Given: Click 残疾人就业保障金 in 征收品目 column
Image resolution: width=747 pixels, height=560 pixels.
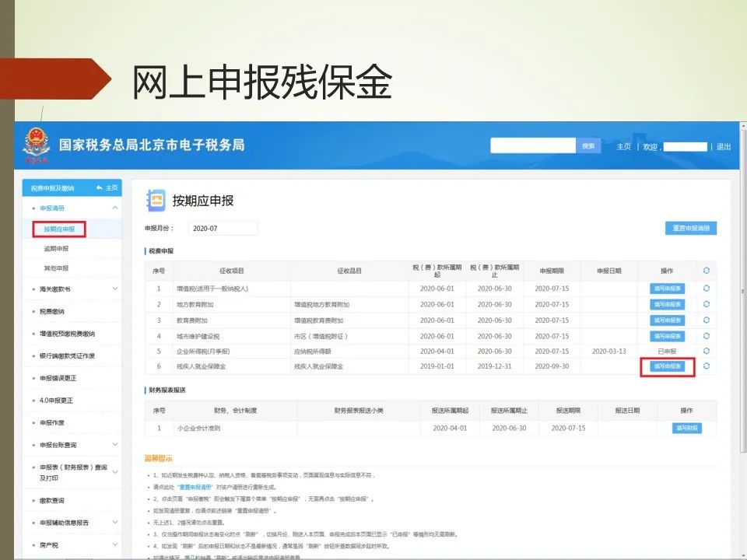Looking at the screenshot, I should pos(318,366).
